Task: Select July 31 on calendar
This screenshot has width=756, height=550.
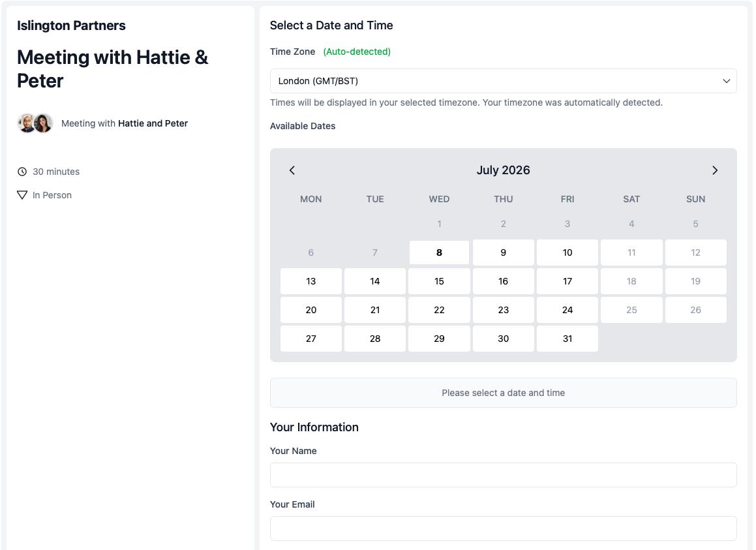Action: pyautogui.click(x=567, y=339)
